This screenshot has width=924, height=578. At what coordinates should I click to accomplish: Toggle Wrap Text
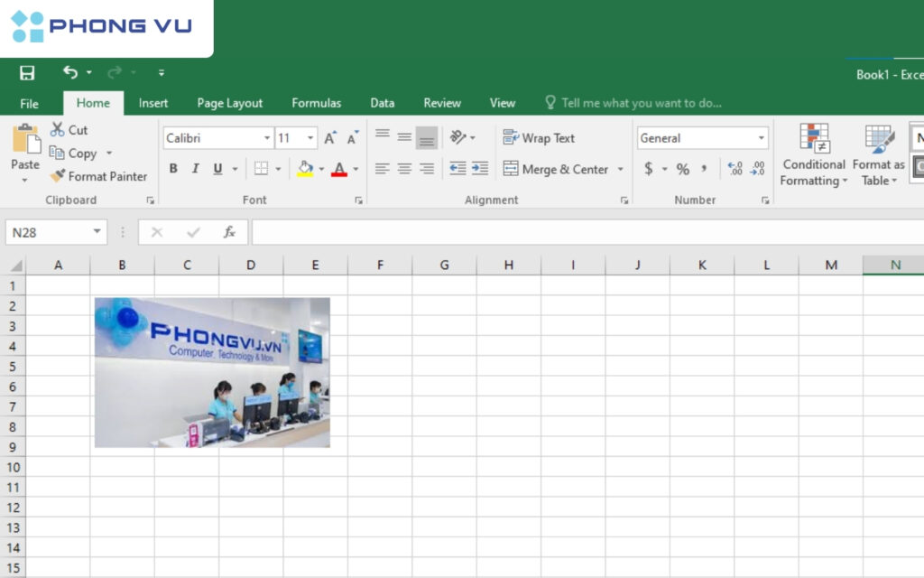(x=539, y=138)
